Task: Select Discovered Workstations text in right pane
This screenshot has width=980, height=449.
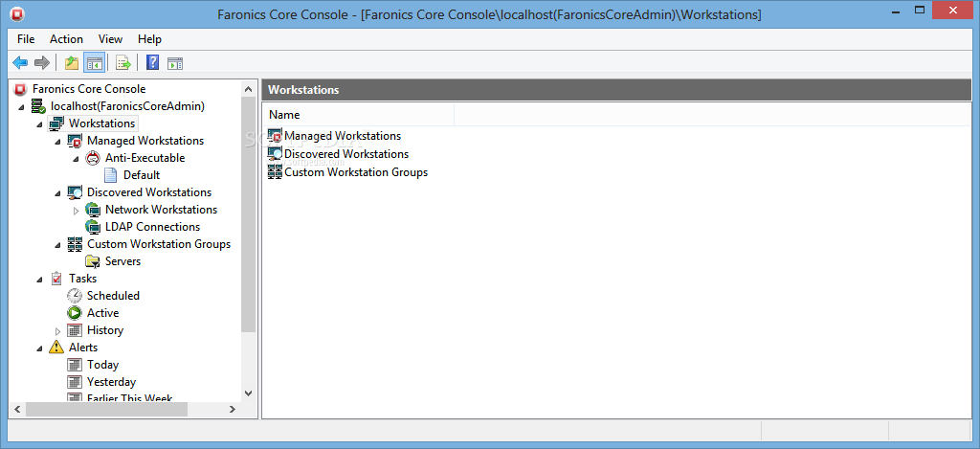Action: click(346, 154)
